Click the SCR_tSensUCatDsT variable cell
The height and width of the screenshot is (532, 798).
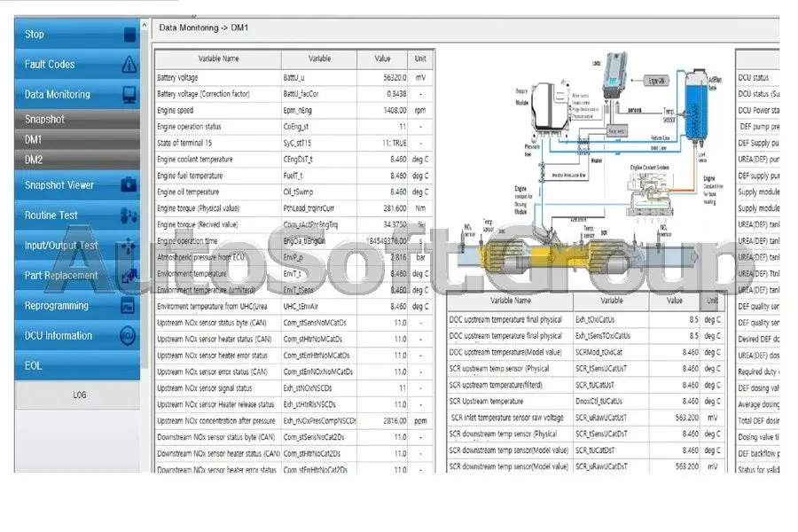(x=611, y=434)
